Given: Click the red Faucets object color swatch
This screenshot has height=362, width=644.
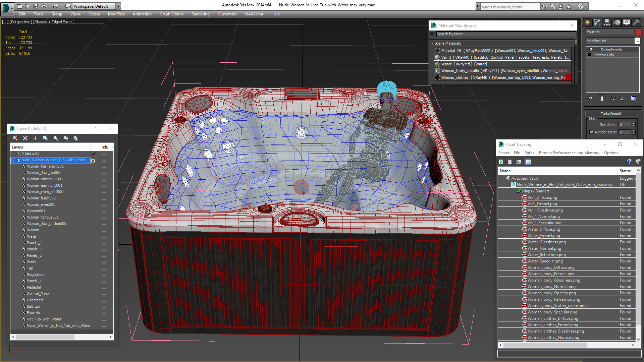Looking at the screenshot, I should click(639, 32).
